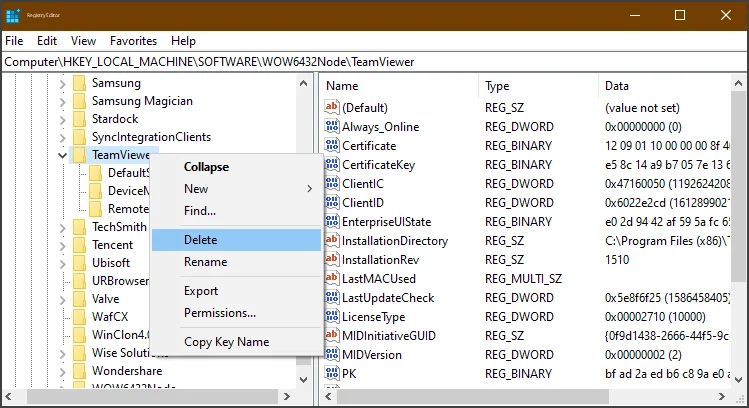The height and width of the screenshot is (408, 749).
Task: Click the 1510 data value of InstallationRev
Action: [x=617, y=260]
